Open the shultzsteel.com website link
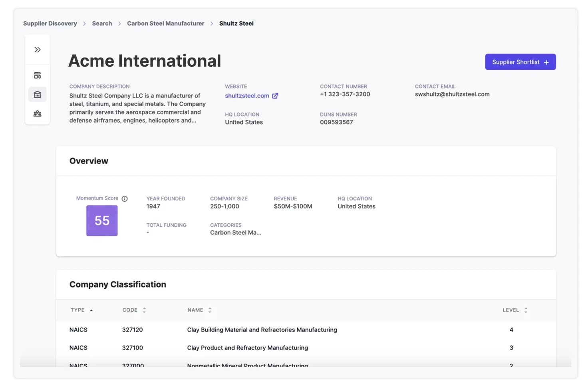Image resolution: width=588 pixels, height=385 pixels. point(247,96)
